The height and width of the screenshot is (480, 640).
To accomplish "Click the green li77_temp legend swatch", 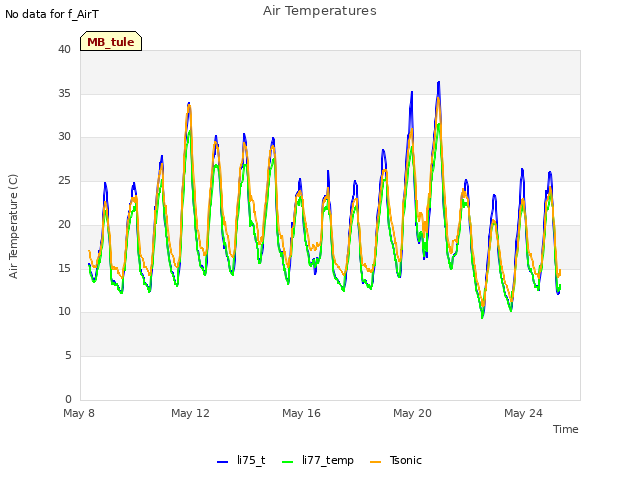I will coord(288,462).
